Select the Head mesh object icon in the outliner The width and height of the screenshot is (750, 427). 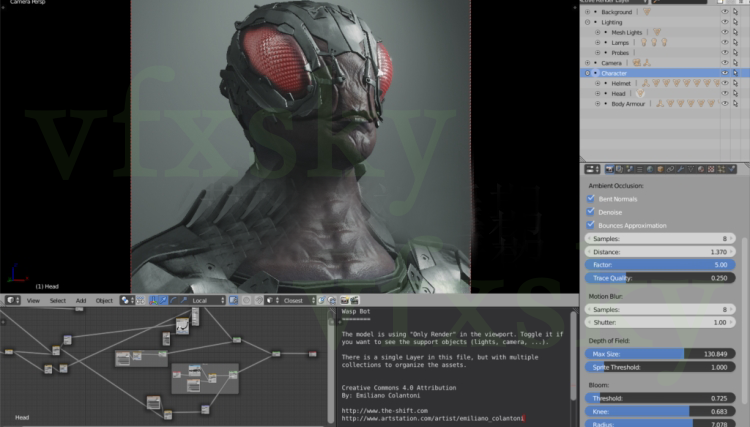point(640,93)
